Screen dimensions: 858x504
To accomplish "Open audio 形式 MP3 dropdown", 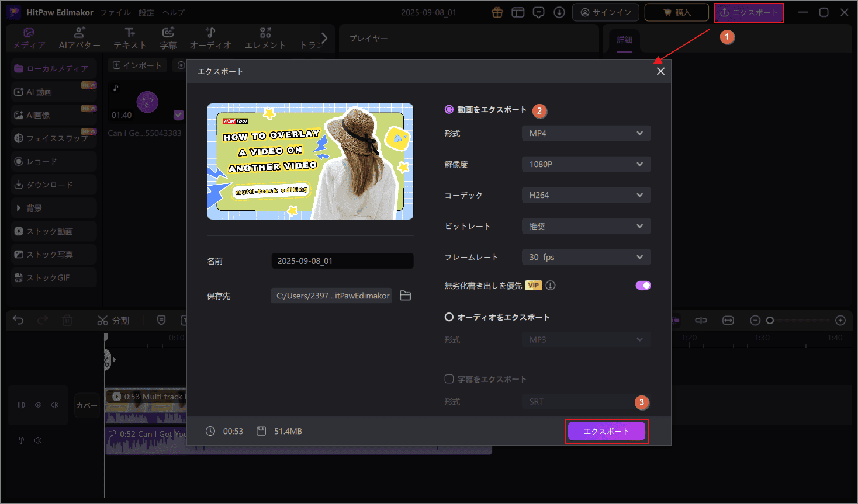I will tap(586, 339).
